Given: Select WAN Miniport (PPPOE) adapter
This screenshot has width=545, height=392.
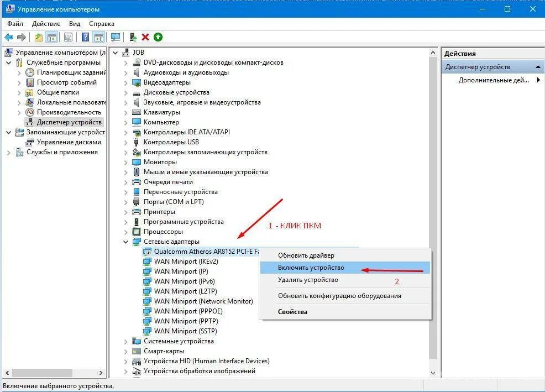Looking at the screenshot, I should click(188, 311).
